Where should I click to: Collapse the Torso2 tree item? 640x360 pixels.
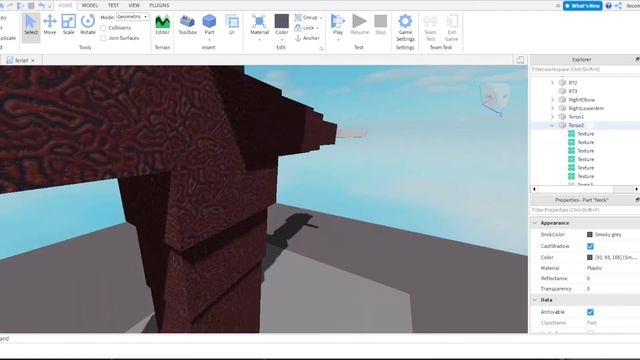coord(552,125)
